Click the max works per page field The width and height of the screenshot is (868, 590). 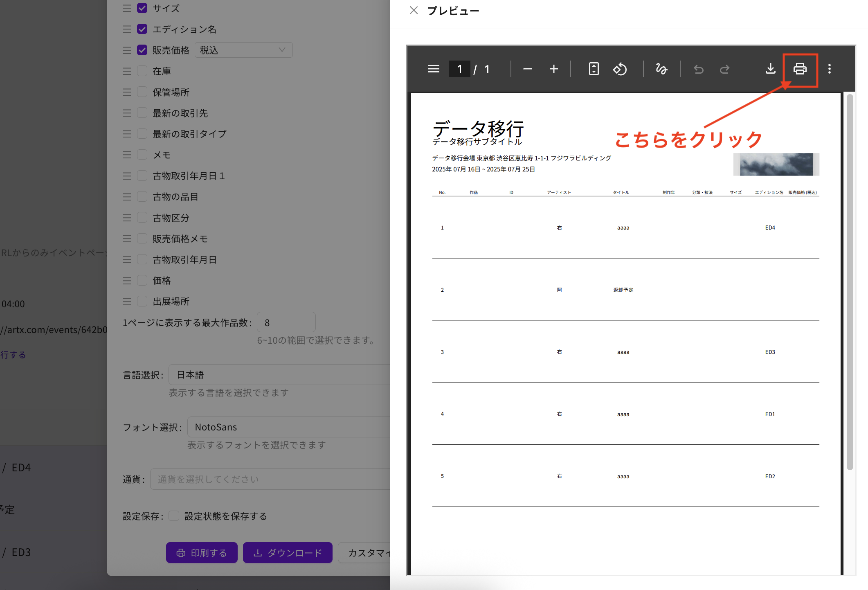tap(286, 323)
